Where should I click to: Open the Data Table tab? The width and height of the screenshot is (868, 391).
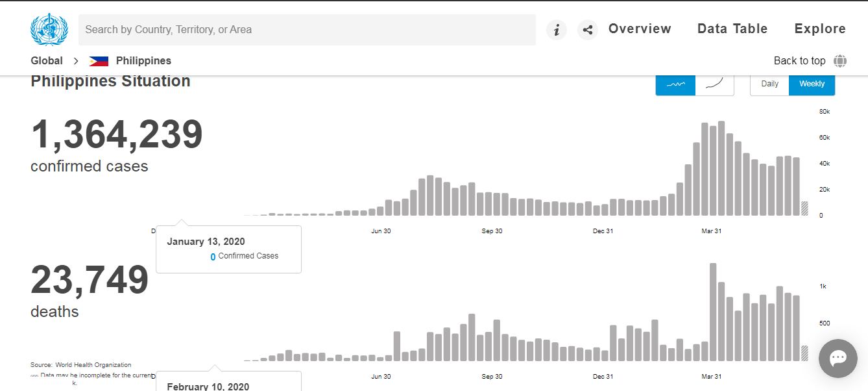pos(732,29)
